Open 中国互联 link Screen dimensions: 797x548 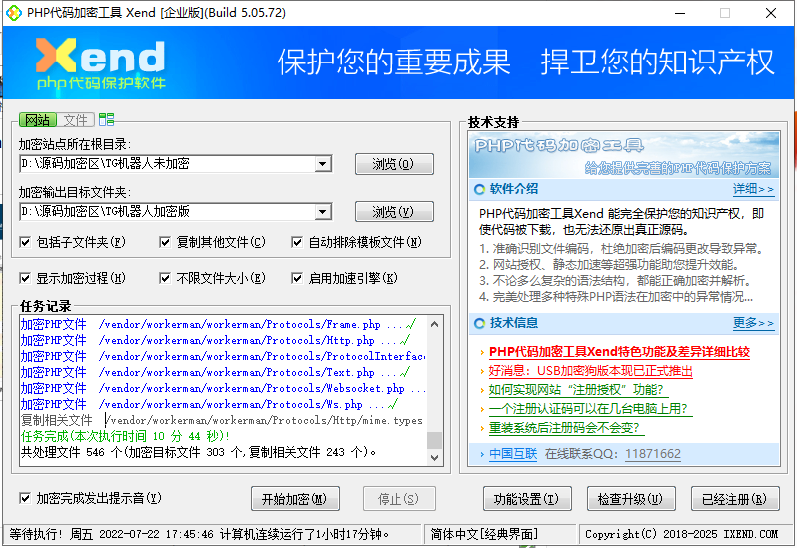click(x=513, y=454)
